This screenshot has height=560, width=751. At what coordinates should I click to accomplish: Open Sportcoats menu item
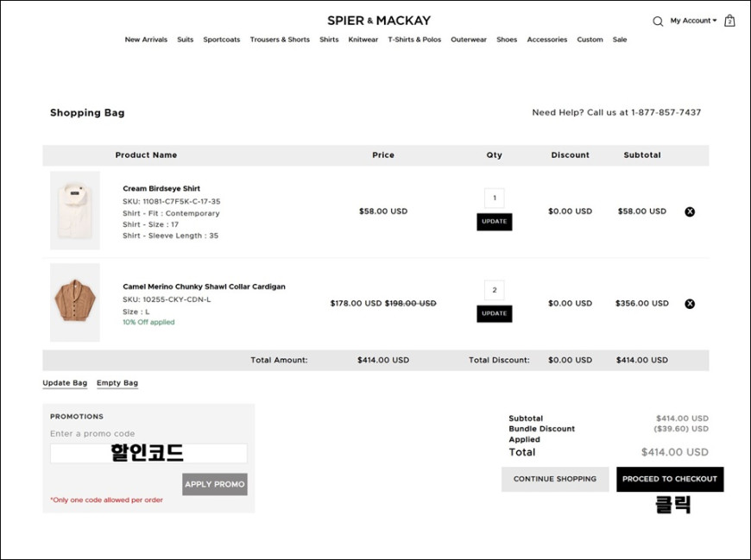click(221, 40)
